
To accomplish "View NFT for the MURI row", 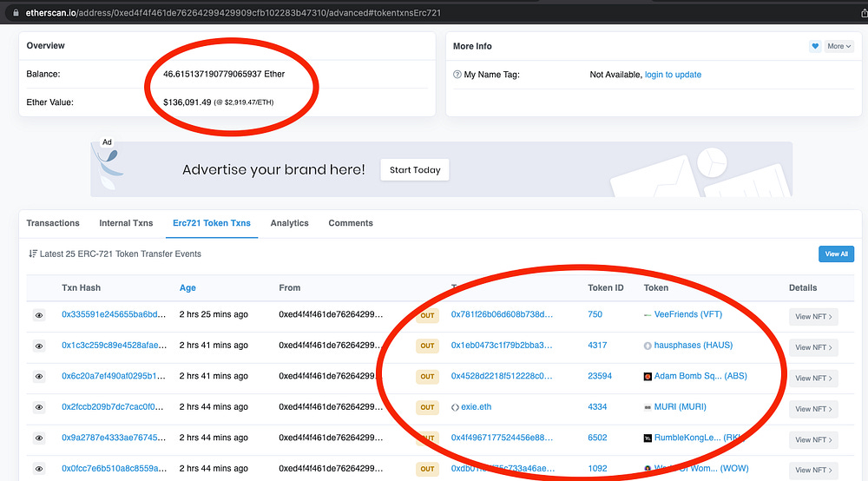I will 813,409.
